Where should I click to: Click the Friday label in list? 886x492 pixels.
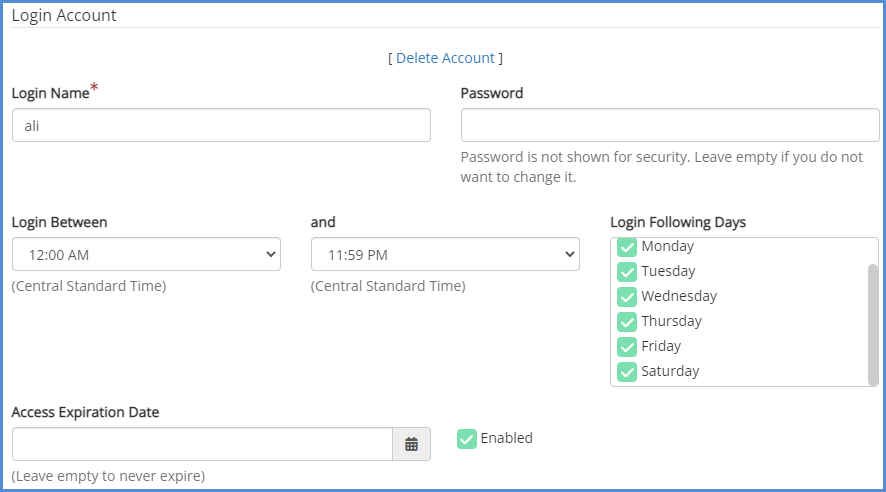pyautogui.click(x=660, y=346)
